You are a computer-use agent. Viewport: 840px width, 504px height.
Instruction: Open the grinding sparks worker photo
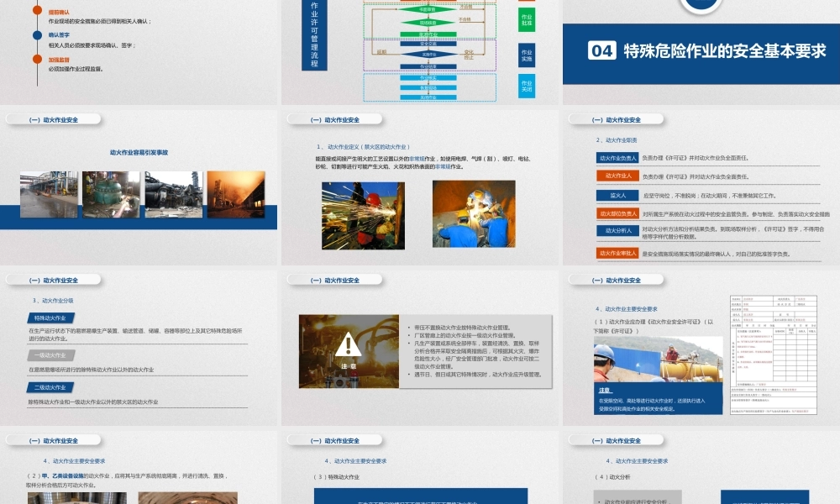(363, 216)
